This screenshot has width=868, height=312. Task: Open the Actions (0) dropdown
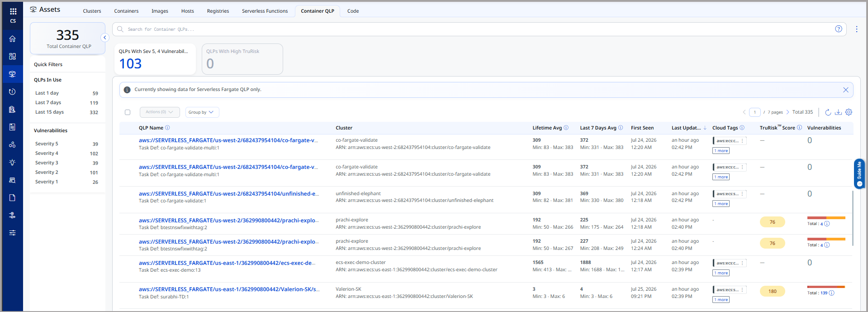click(x=160, y=112)
